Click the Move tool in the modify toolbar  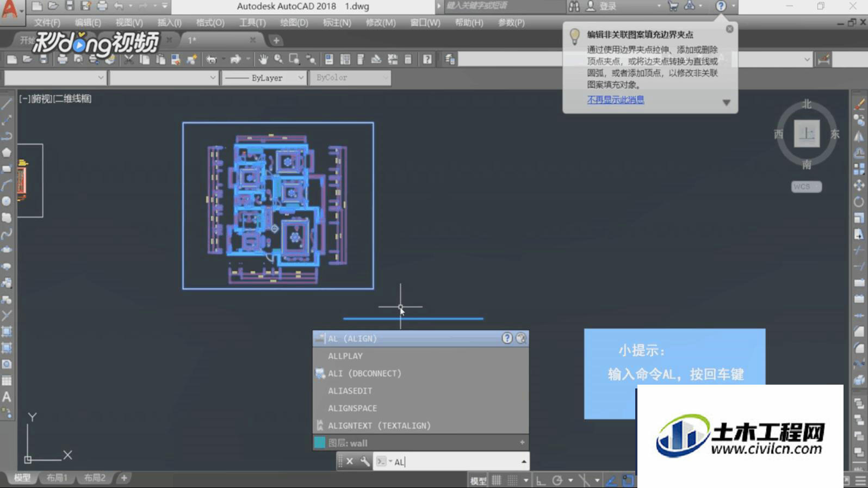coord(859,186)
